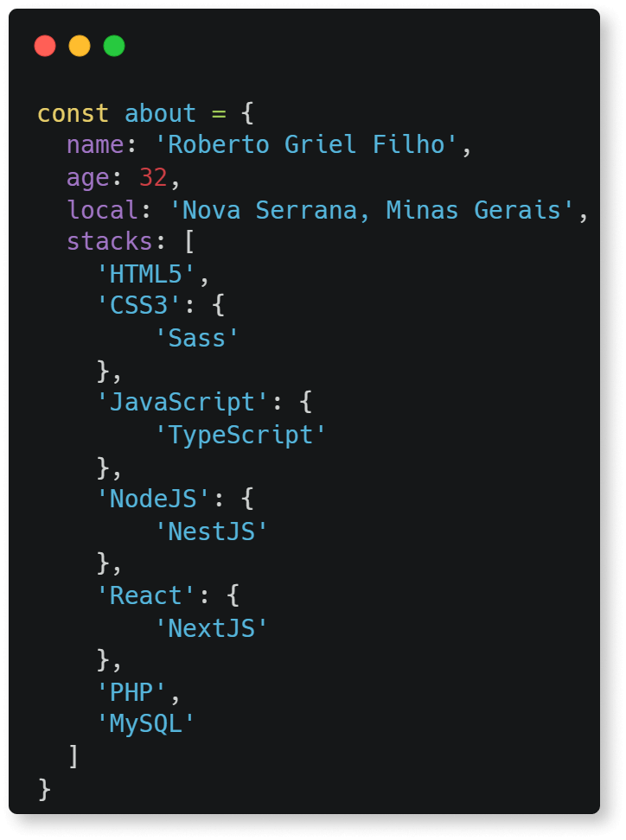This screenshot has height=840, width=626.
Task: Click the 'stacks' property key
Action: [x=109, y=242]
